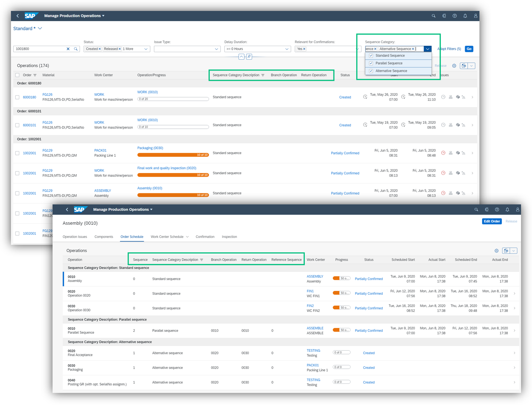Collapse the filter bar header arrow
The image size is (532, 405).
coord(241,57)
